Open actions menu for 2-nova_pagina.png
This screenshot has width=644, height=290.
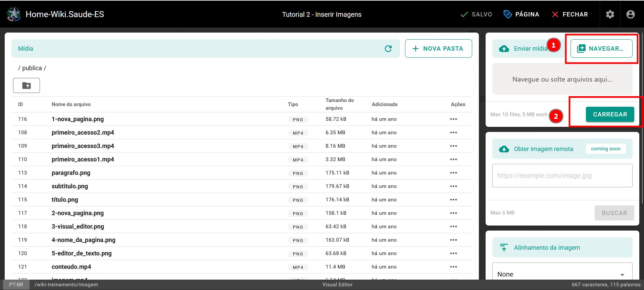click(x=453, y=213)
